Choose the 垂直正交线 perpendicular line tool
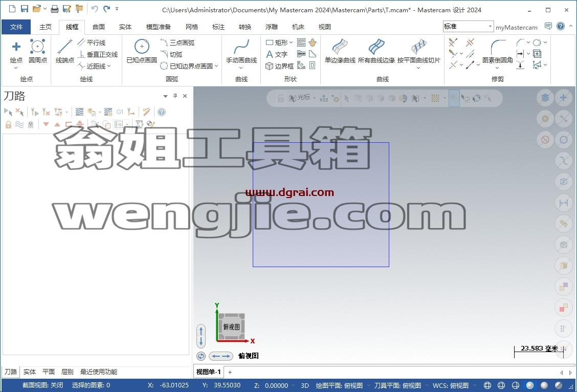The width and height of the screenshot is (577, 392). click(98, 54)
